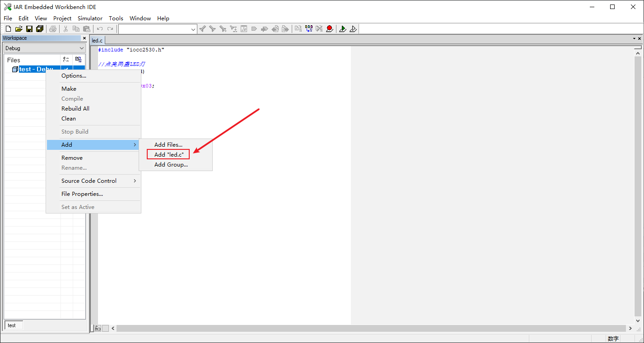Open the Save All icon on the toolbar
Viewport: 644px width, 343px height.
pyautogui.click(x=40, y=28)
